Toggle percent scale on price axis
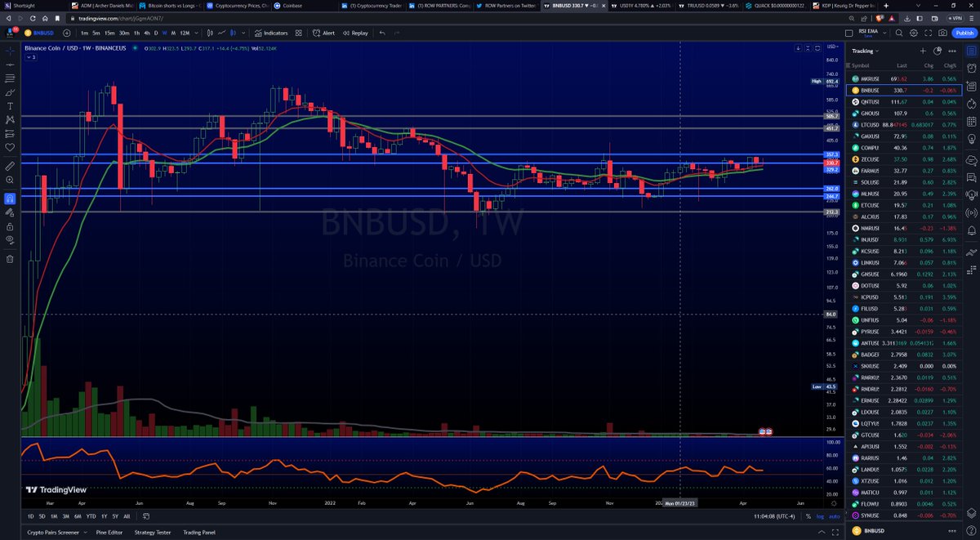The height and width of the screenshot is (540, 980). point(810,516)
